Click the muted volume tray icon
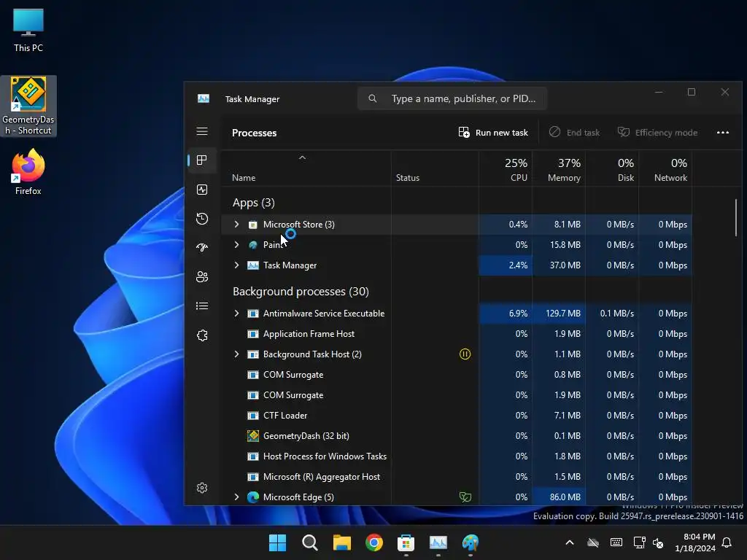 coord(659,542)
